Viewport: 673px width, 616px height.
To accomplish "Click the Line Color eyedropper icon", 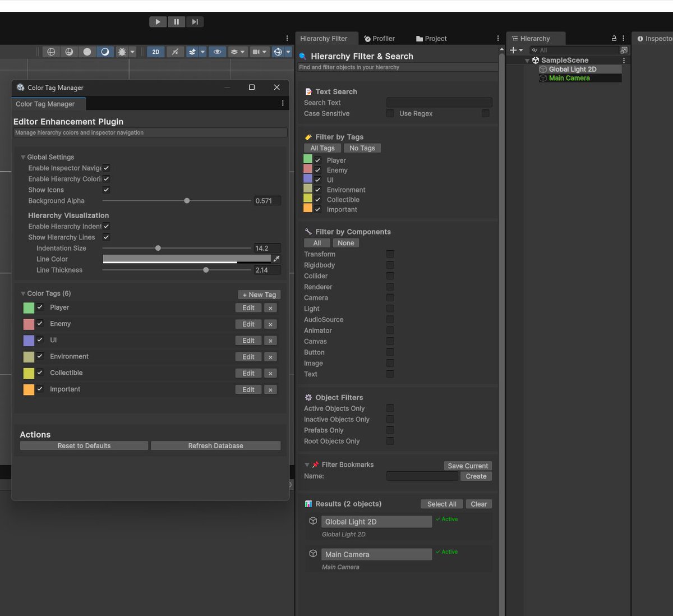I will tap(276, 259).
